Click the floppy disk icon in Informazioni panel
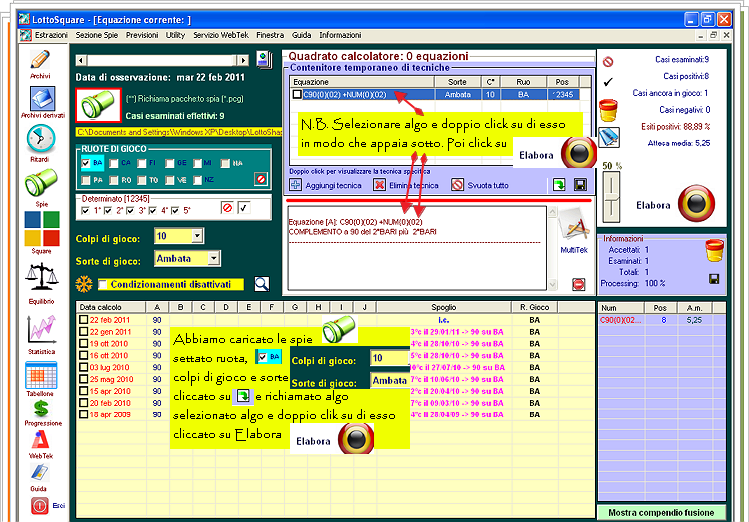 [x=714, y=279]
